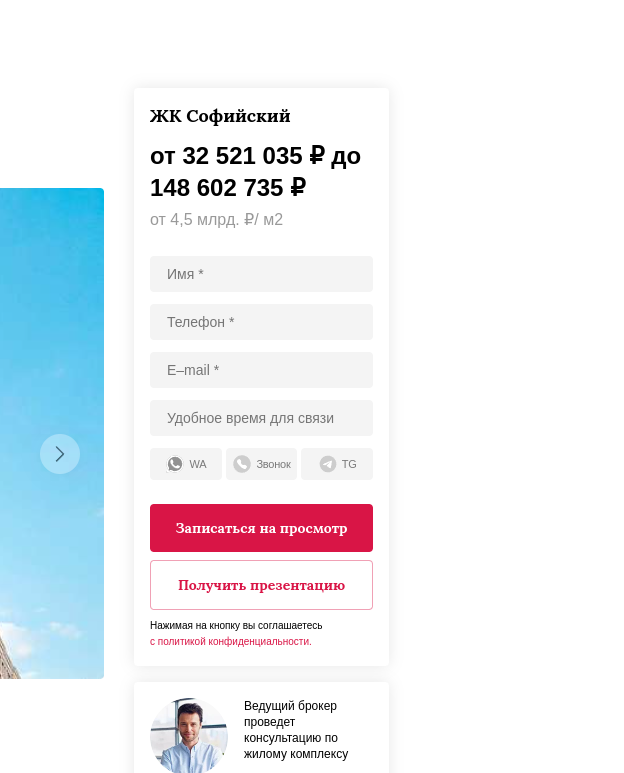Select the Telegram icon contact option
The width and height of the screenshot is (624, 773).
328,464
